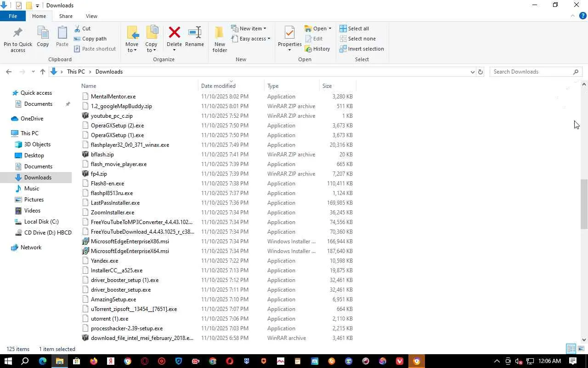
Task: Go up one folder with the Up arrow
Action: (43, 72)
